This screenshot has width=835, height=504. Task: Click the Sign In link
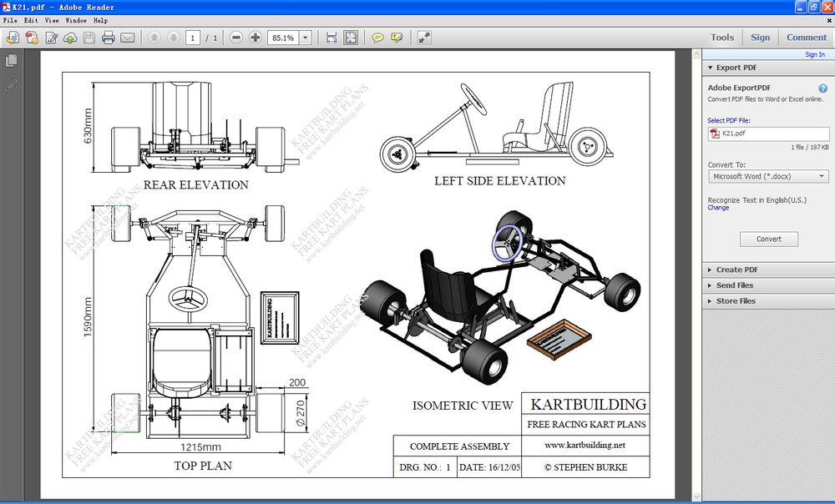click(815, 54)
